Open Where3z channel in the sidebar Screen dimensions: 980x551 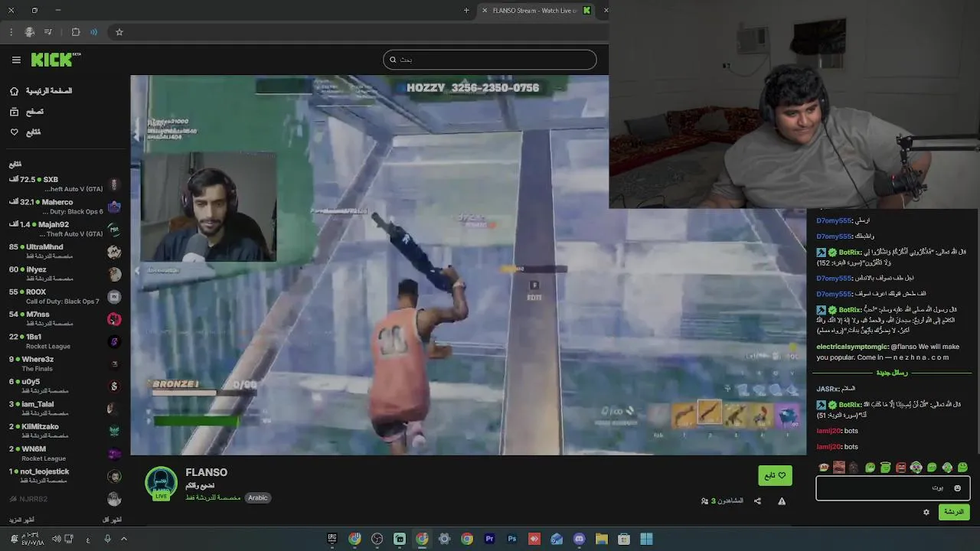[64, 364]
